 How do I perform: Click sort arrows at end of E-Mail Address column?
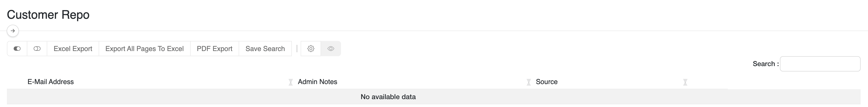291,82
